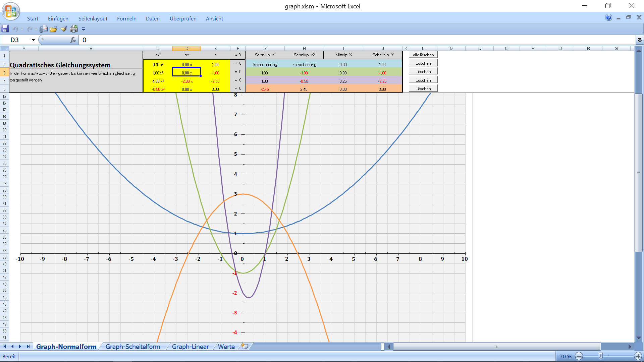Click the insert function fx icon
644x362 pixels.
[x=73, y=40]
